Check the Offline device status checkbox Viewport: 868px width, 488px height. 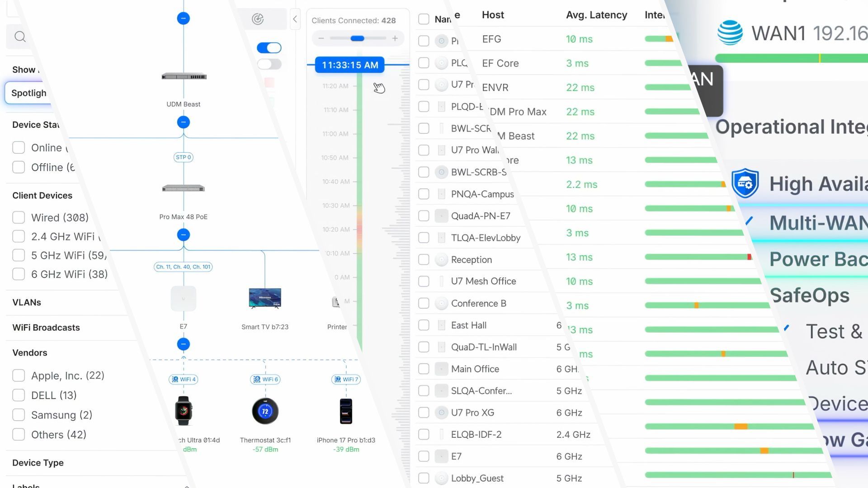click(x=19, y=167)
